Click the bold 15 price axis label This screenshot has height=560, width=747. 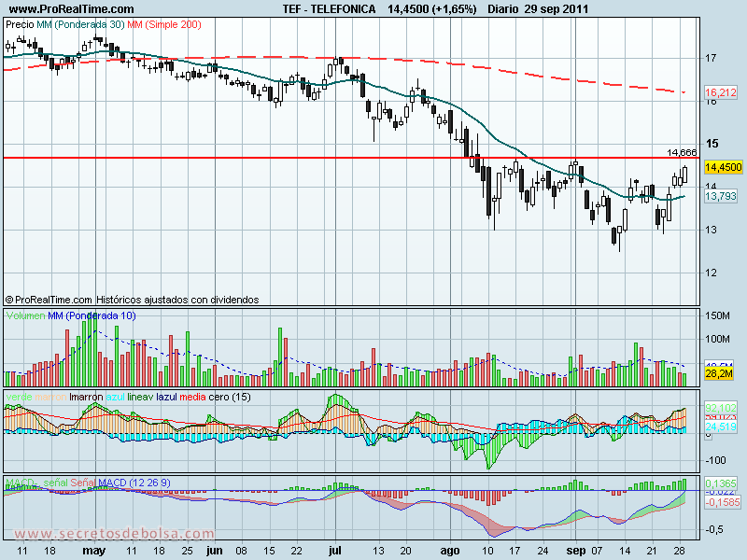[x=712, y=144]
